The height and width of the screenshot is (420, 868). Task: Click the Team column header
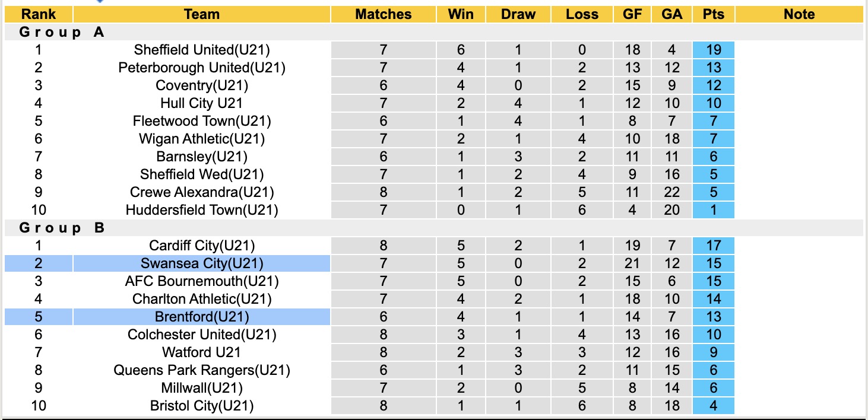pos(202,14)
